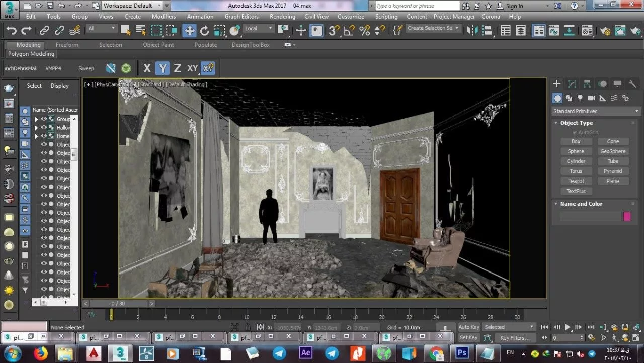
Task: Open the Curve Editor icon
Action: point(554,31)
